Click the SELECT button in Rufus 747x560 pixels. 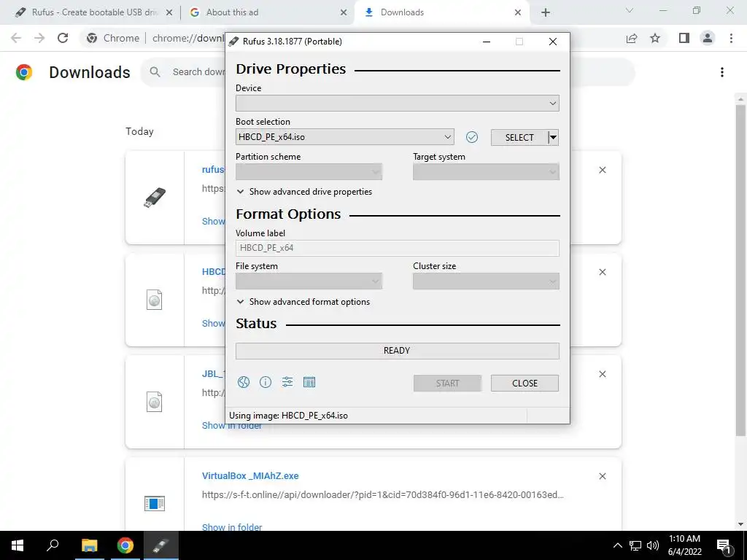[x=519, y=138]
